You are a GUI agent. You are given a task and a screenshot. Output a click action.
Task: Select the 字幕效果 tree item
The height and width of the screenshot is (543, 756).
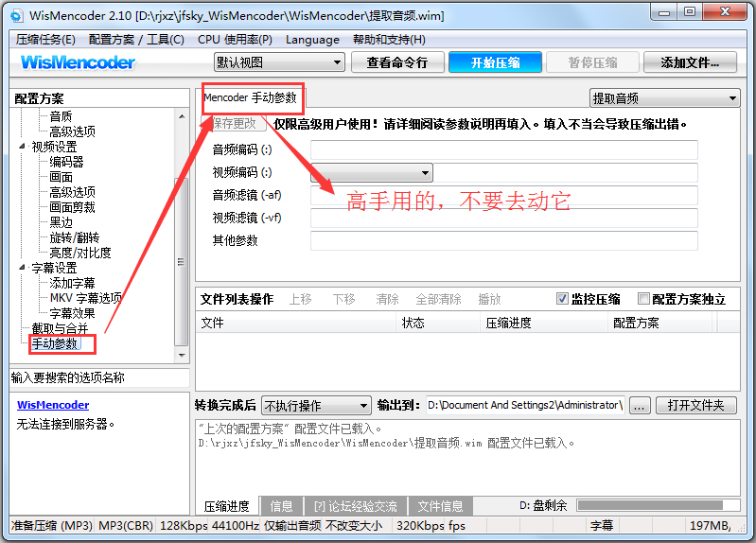(72, 313)
